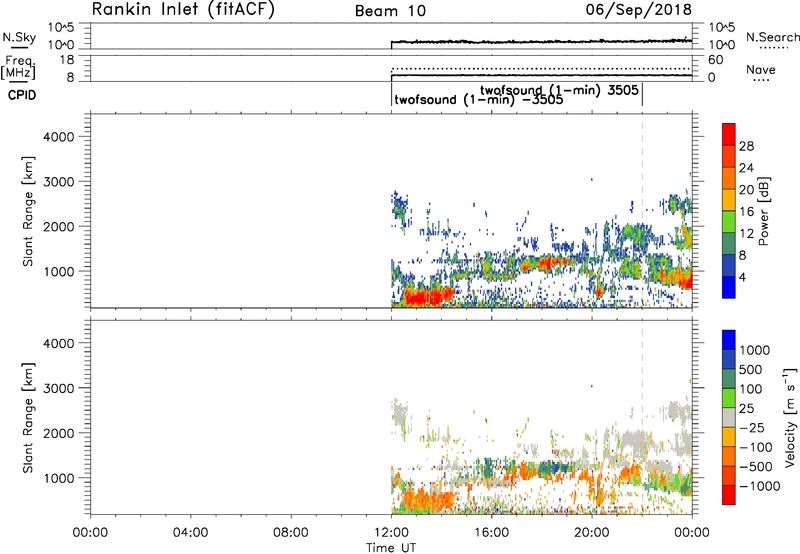Image resolution: width=800 pixels, height=554 pixels.
Task: Click the '20:00' time axis tick label
Action: [x=591, y=533]
